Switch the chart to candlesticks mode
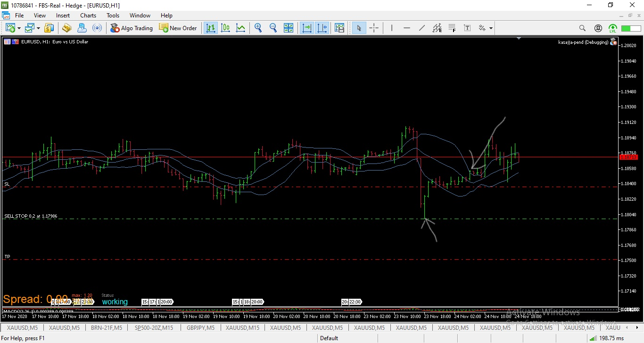Viewport: 644px width, 343px height. coord(225,28)
